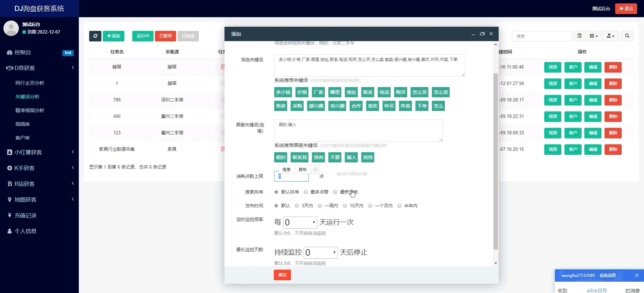
Task: Click the hot badge next to 控制台
Action: tap(68, 53)
